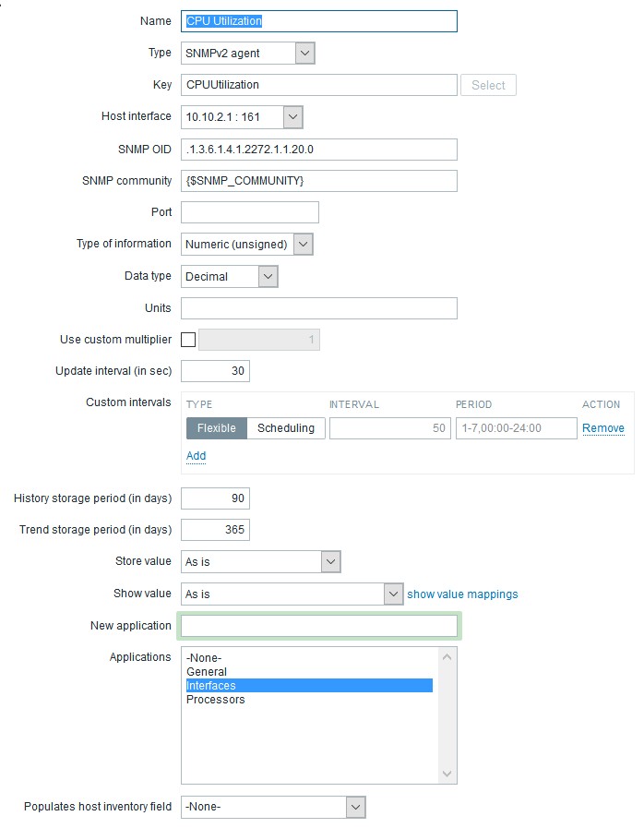Expand the Show value dropdown
The width and height of the screenshot is (644, 828).
pyautogui.click(x=292, y=594)
